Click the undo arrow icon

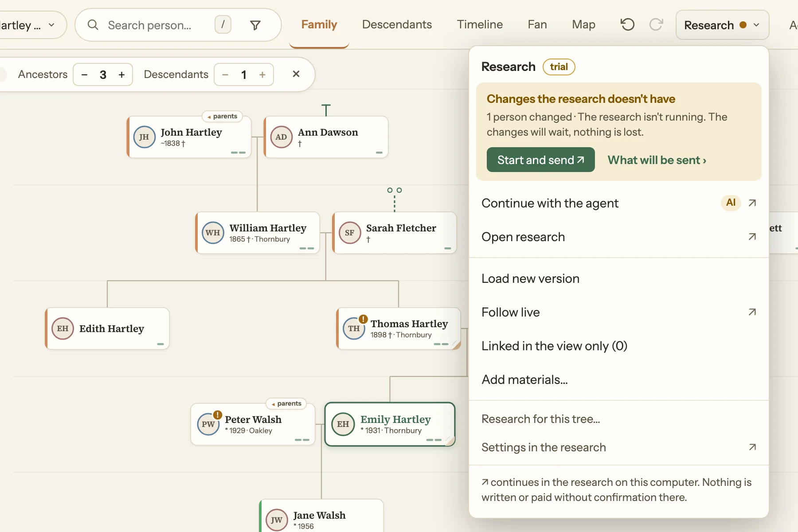627,24
